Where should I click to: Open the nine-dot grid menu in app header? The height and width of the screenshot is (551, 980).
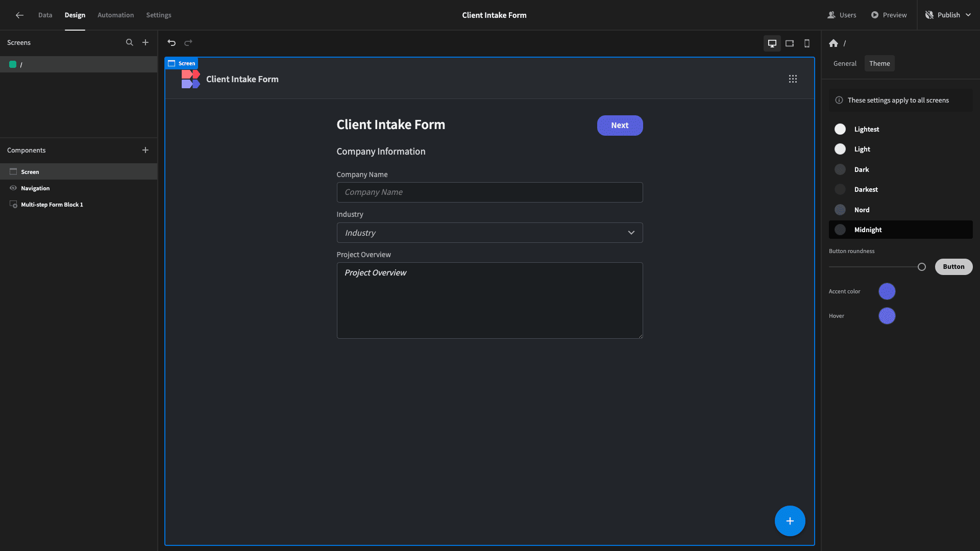[793, 79]
